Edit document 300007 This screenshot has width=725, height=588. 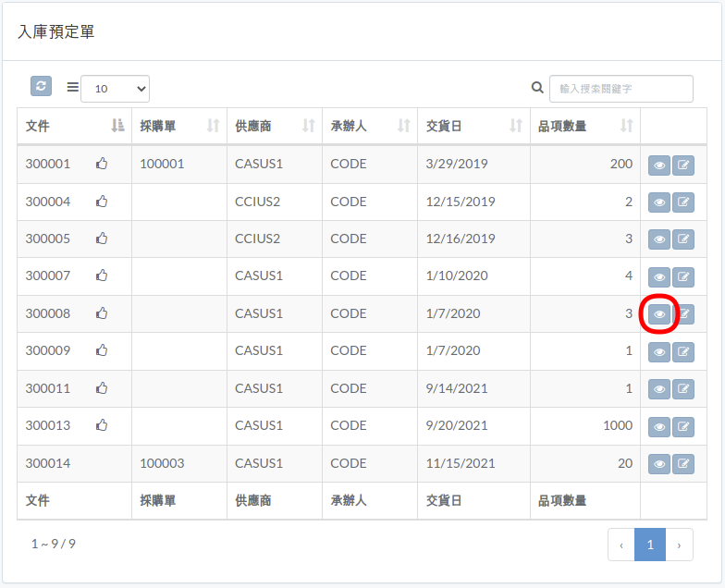pyautogui.click(x=682, y=277)
